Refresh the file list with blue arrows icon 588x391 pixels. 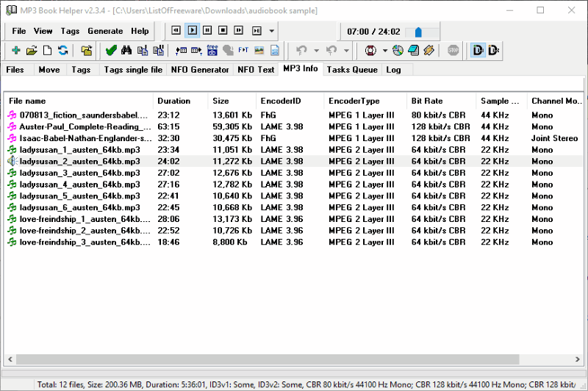pyautogui.click(x=63, y=50)
